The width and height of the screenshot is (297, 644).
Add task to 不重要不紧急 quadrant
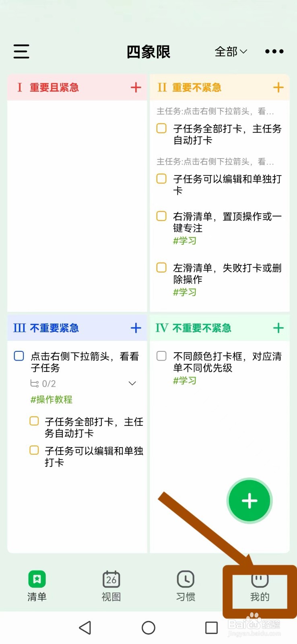[x=278, y=328]
